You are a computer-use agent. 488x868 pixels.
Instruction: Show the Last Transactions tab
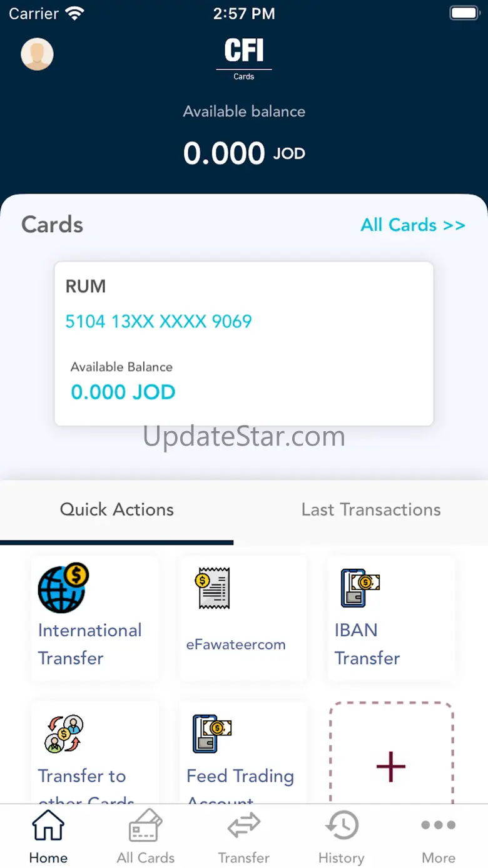pos(371,509)
